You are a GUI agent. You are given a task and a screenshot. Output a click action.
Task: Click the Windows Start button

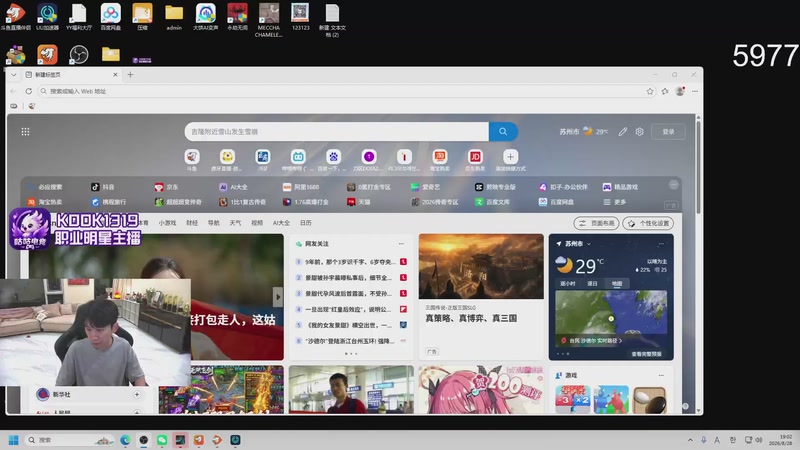pos(14,440)
